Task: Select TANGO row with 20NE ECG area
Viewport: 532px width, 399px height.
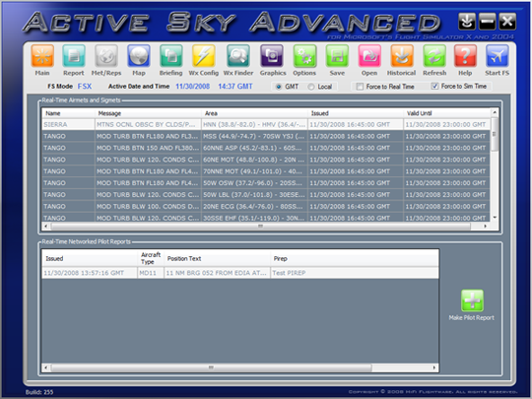Action: [x=266, y=207]
